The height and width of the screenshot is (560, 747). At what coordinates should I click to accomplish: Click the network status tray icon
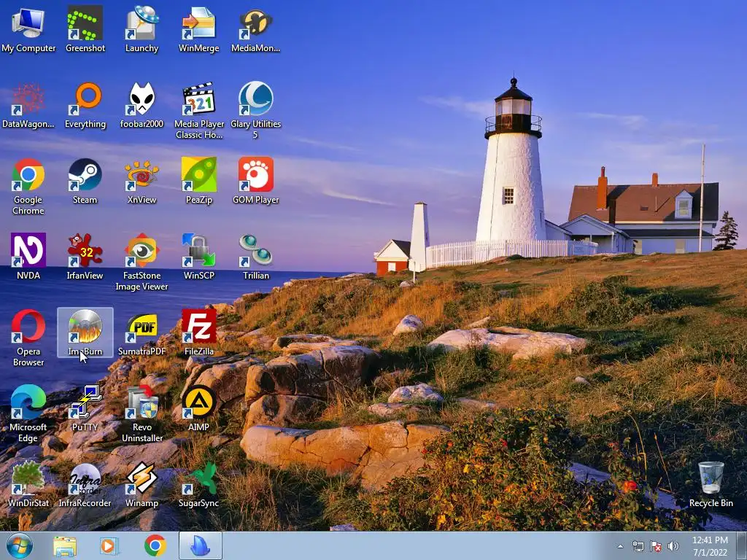638,546
